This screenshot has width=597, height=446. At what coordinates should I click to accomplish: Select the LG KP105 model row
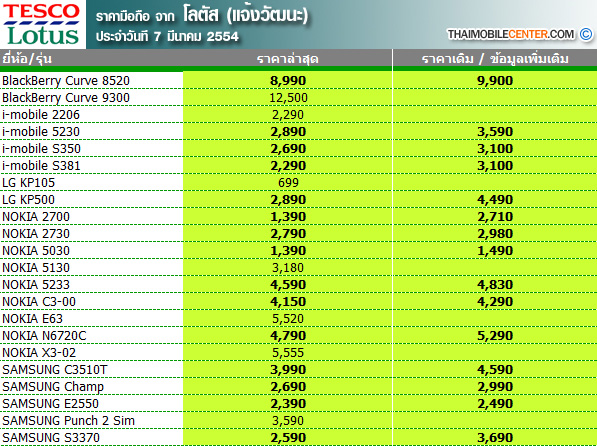[298, 182]
